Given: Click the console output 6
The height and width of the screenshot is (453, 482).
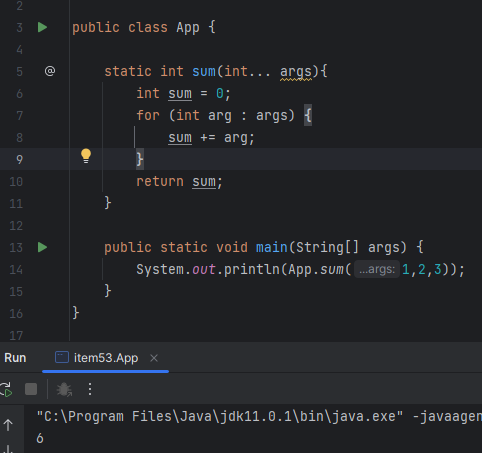Looking at the screenshot, I should pos(40,438).
